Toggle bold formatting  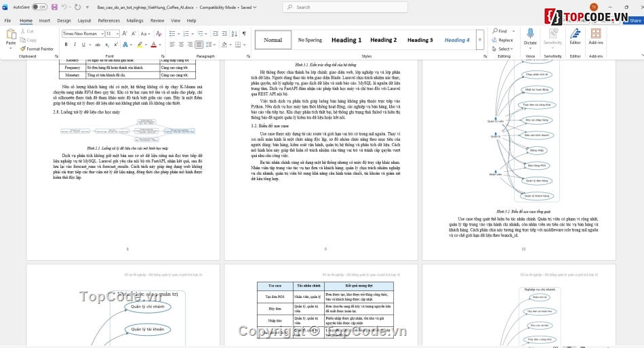coord(66,44)
